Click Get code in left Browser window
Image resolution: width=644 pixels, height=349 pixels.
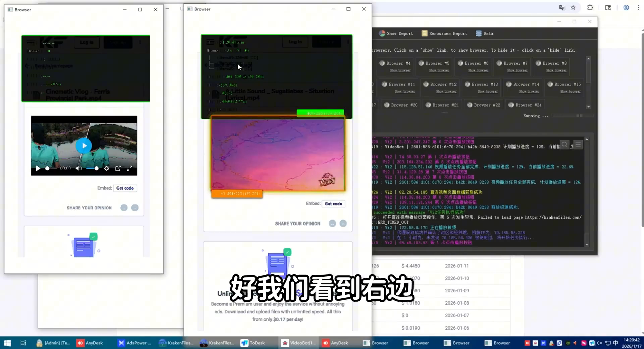[x=125, y=188]
